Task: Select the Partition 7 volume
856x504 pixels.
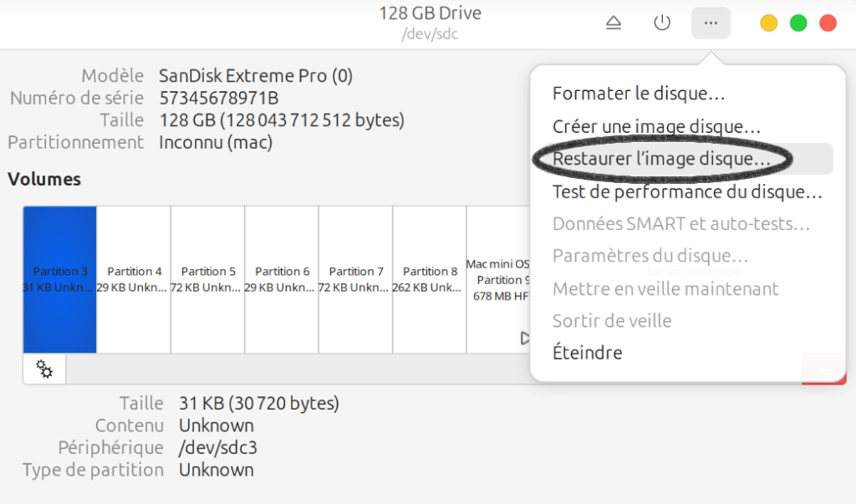Action: point(356,279)
